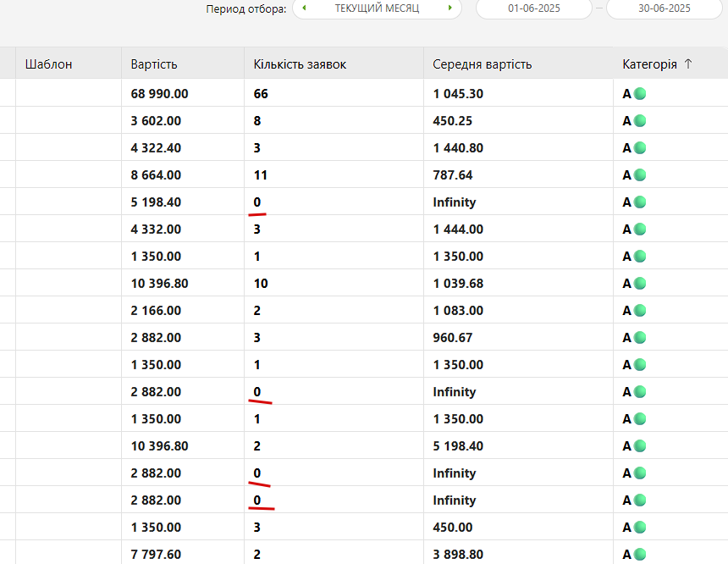Select the cost cell 4 322.40

click(x=156, y=147)
